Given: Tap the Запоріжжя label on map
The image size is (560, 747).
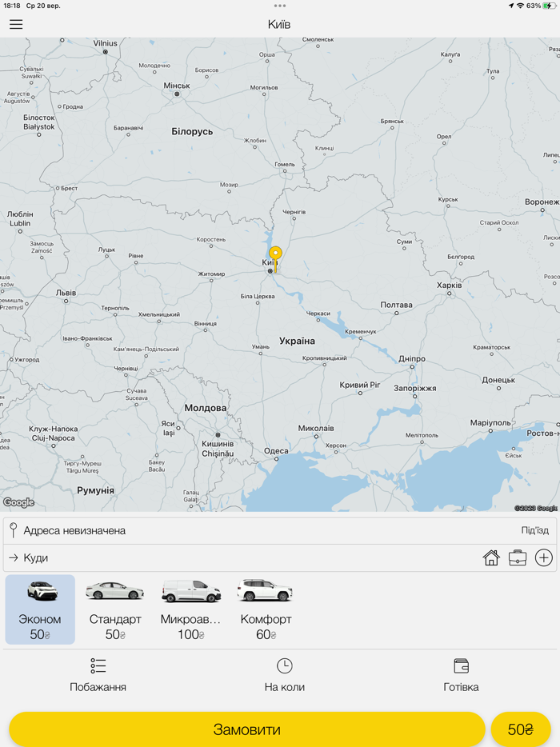Looking at the screenshot, I should 414,388.
